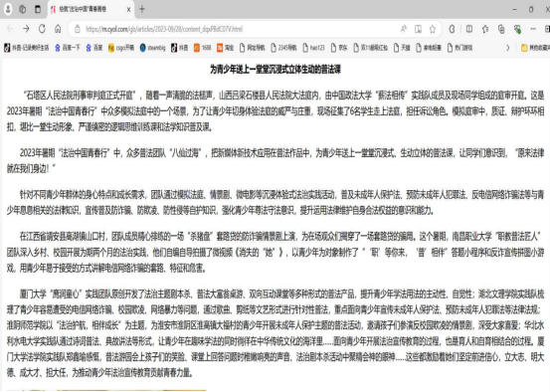
Task: Open the collections icon in toolbar
Action: 501,29
